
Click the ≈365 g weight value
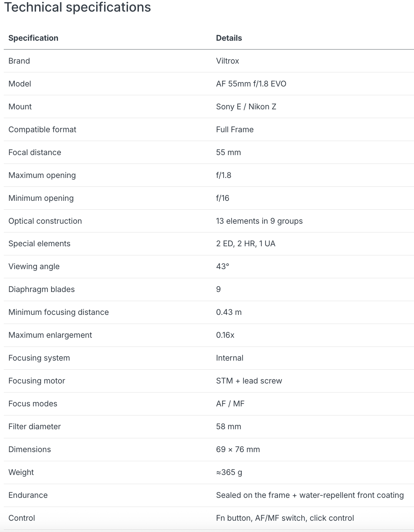(x=229, y=472)
